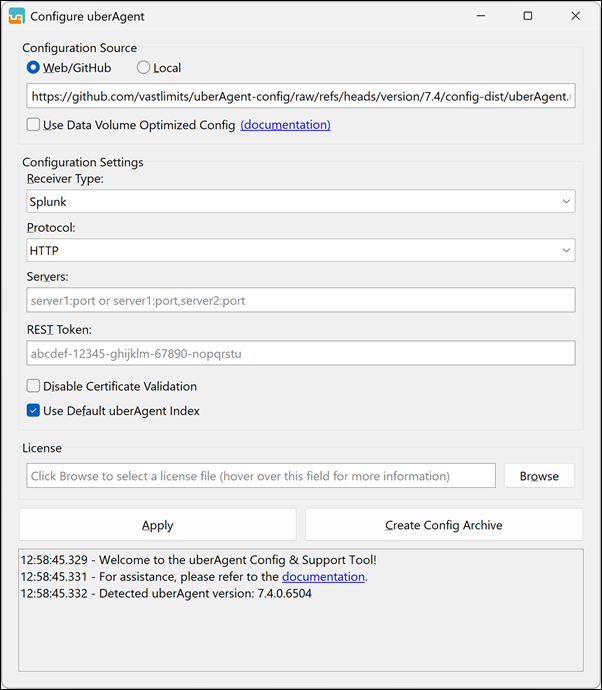The height and width of the screenshot is (690, 602).
Task: Click into the Servers input field
Action: click(300, 300)
